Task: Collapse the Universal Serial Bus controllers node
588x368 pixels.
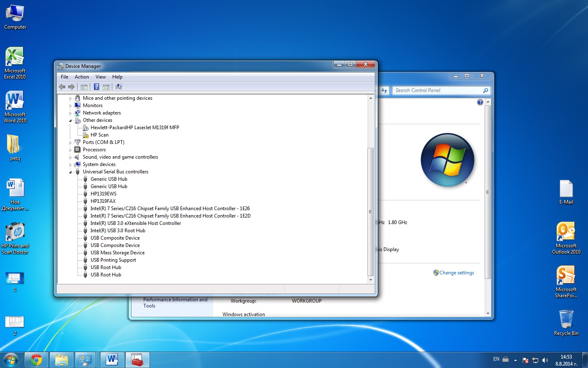Action: point(70,172)
